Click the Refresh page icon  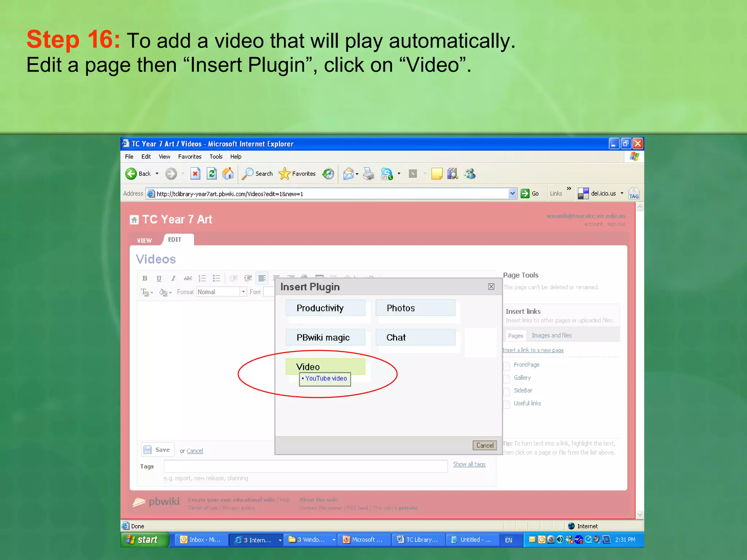point(212,174)
